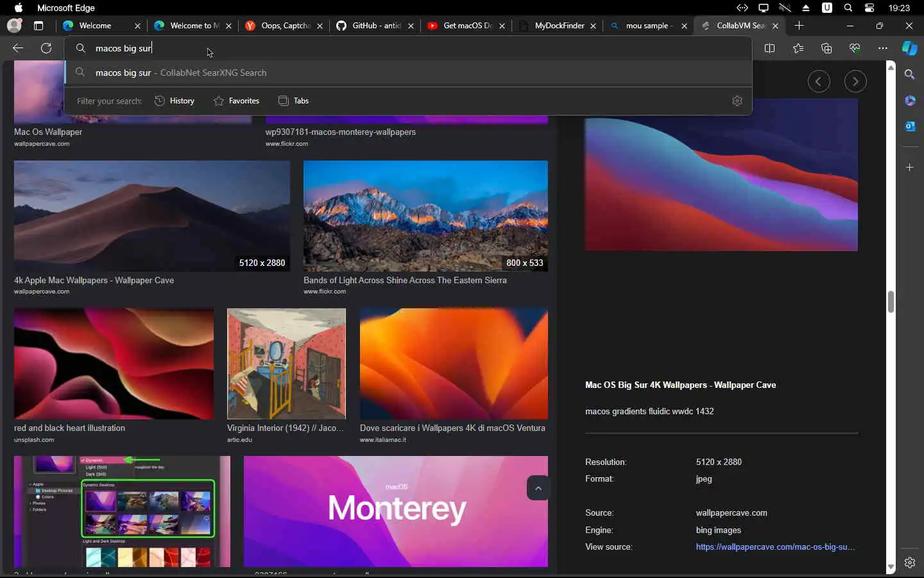The image size is (924, 578).
Task: Click the display icon in the menu bar
Action: (x=764, y=8)
